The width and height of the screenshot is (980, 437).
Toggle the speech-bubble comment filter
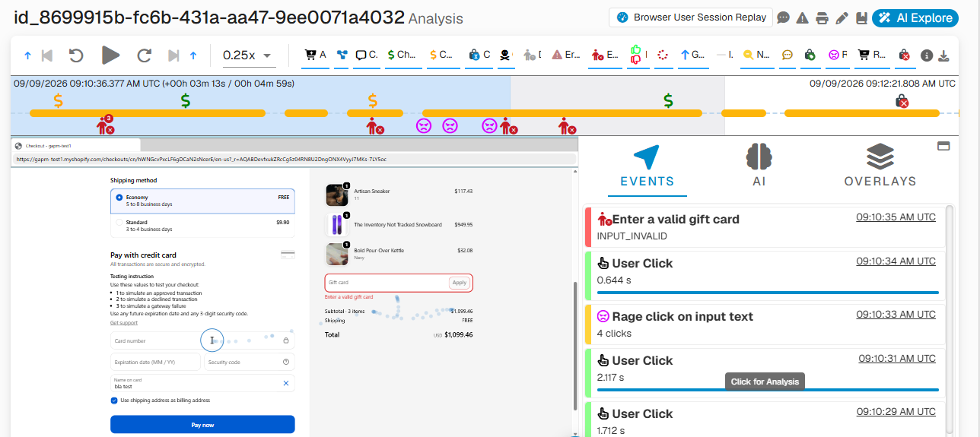pos(367,55)
